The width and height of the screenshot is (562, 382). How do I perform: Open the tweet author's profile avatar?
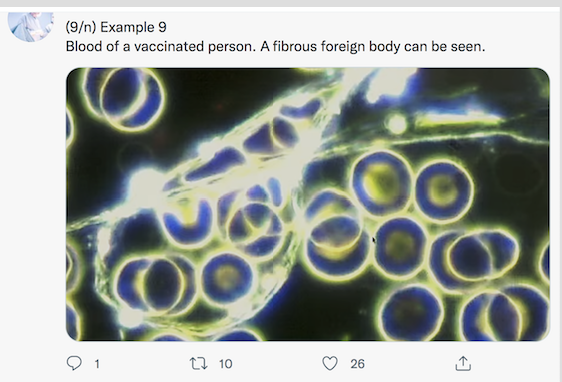[31, 26]
